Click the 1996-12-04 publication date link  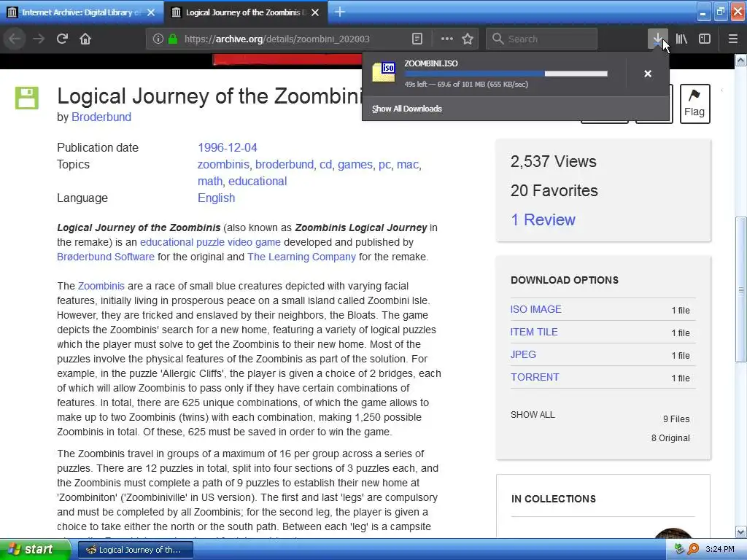point(228,147)
